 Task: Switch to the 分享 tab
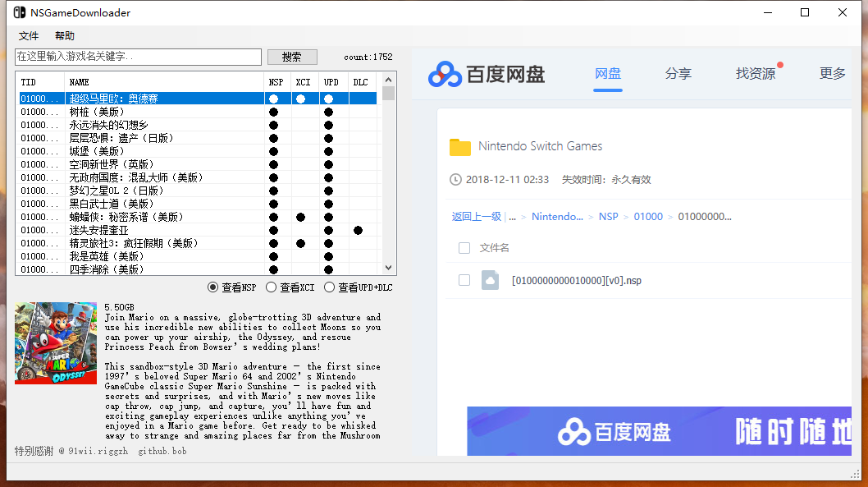coord(678,74)
